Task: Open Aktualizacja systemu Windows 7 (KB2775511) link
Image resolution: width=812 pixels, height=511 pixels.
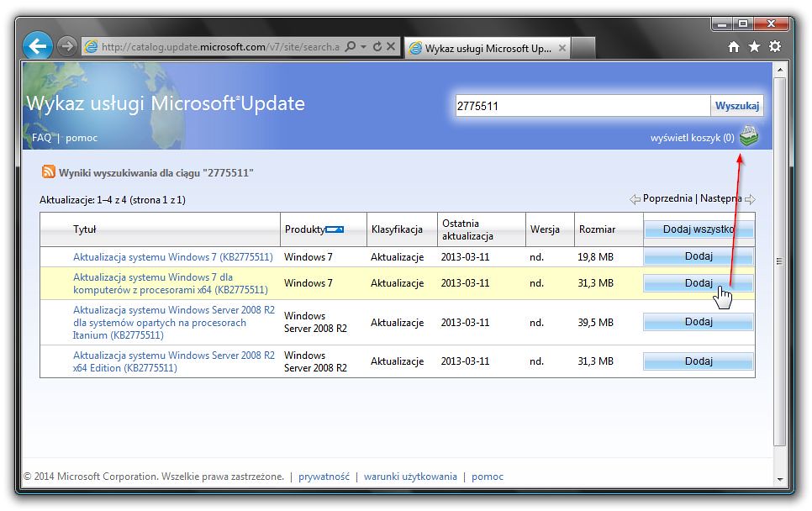Action: pos(173,257)
